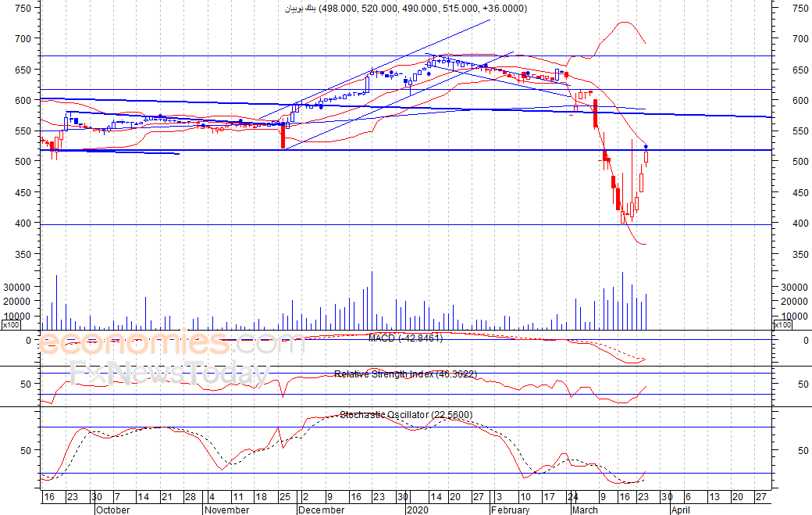This screenshot has width=812, height=515.
Task: Click the December month label on time axis
Action: pyautogui.click(x=322, y=510)
